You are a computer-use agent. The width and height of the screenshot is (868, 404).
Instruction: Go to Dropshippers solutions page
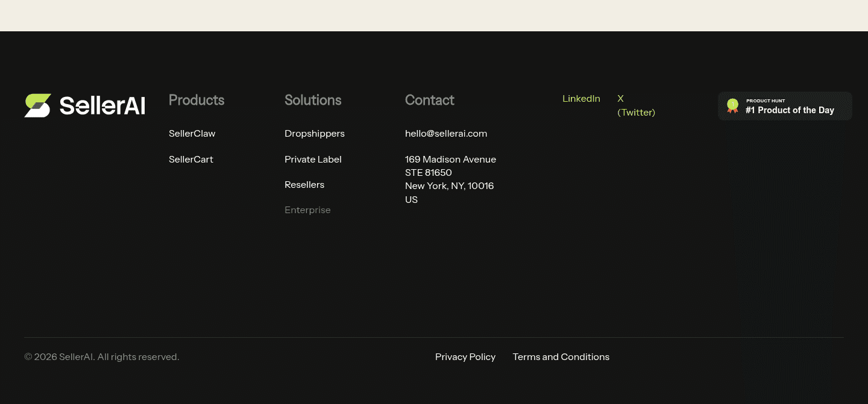[x=315, y=134]
